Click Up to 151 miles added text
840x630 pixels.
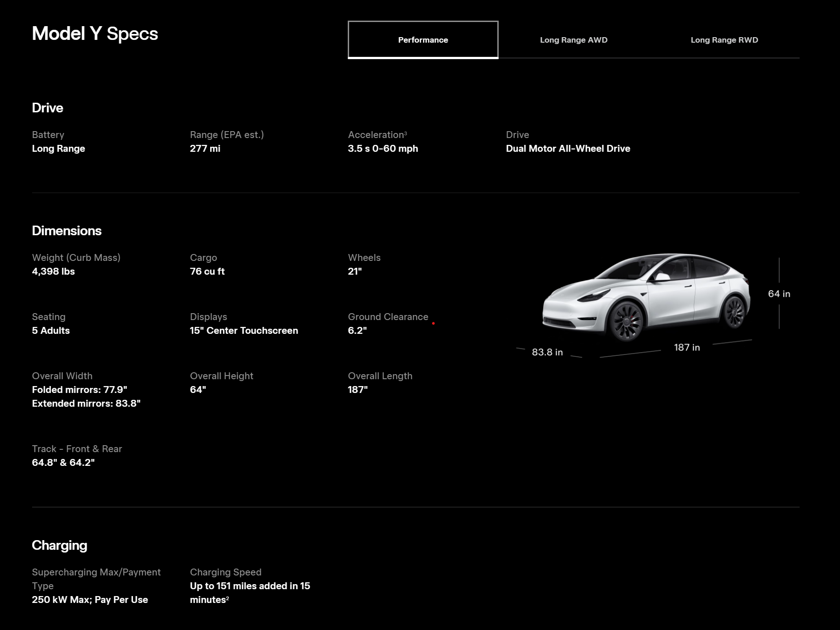250,593
